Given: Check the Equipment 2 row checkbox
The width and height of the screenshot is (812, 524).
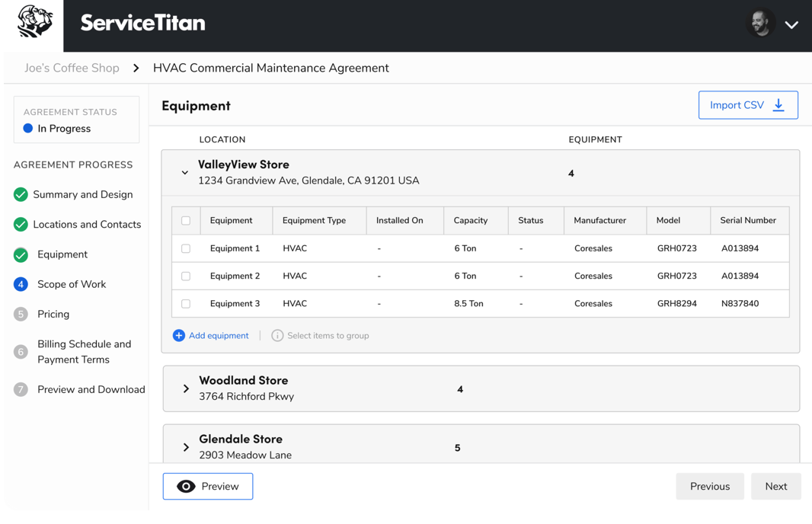Looking at the screenshot, I should (186, 276).
